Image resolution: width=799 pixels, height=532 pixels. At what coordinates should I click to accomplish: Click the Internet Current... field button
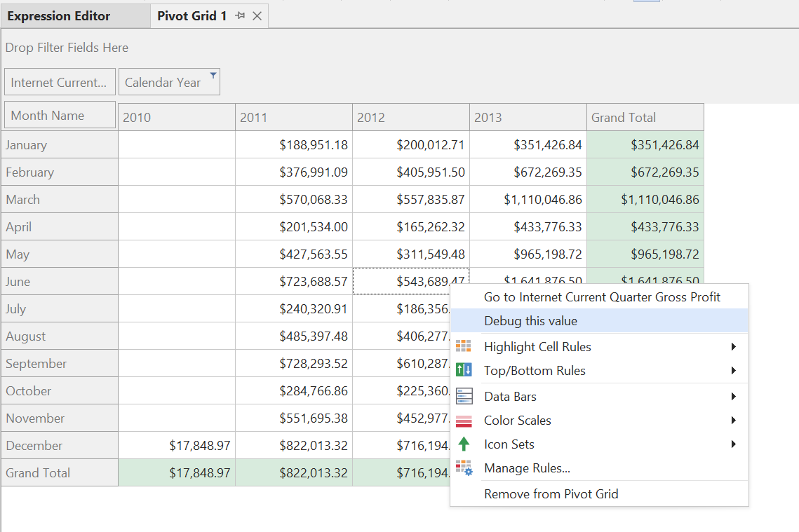click(60, 82)
